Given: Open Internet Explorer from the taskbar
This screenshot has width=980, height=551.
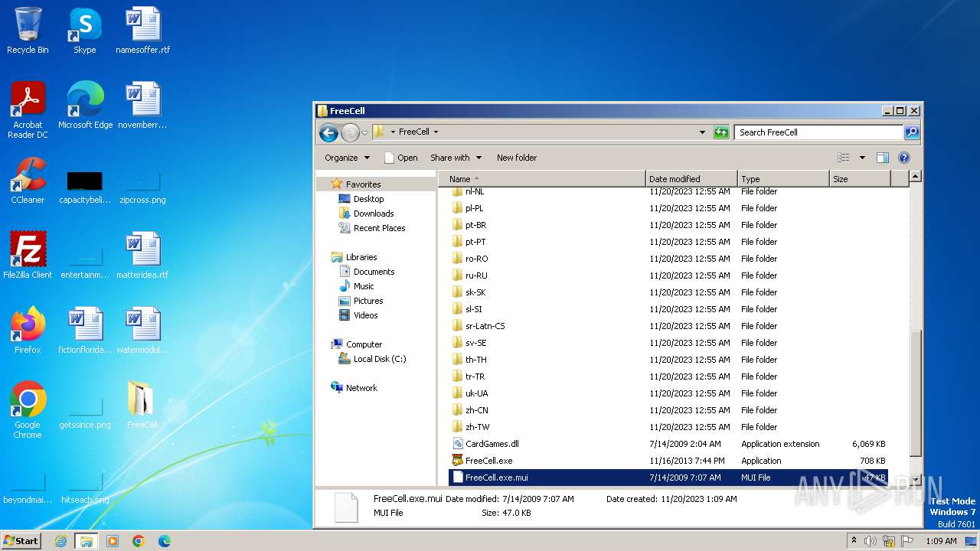Looking at the screenshot, I should tap(60, 541).
